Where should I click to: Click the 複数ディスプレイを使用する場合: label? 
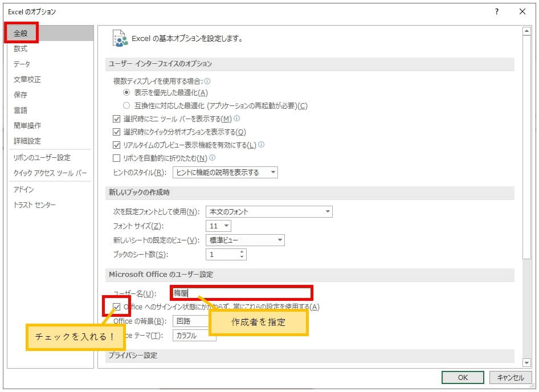coord(158,81)
